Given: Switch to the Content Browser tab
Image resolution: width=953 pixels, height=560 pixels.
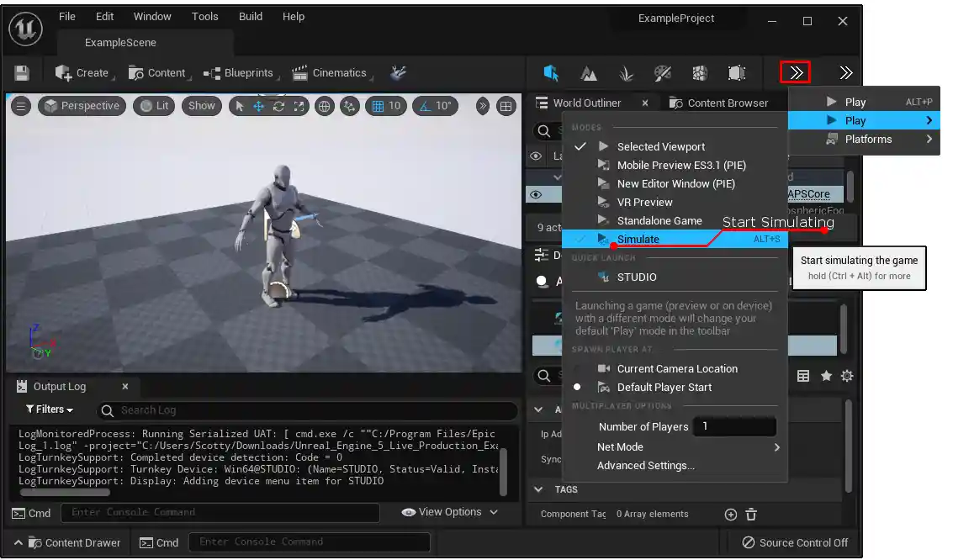Looking at the screenshot, I should coord(727,103).
